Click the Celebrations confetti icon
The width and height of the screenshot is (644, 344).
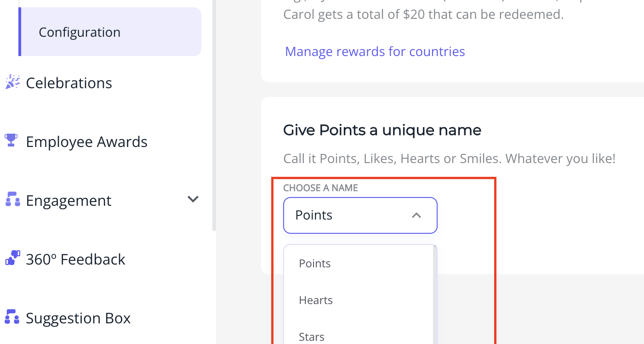pyautogui.click(x=12, y=82)
